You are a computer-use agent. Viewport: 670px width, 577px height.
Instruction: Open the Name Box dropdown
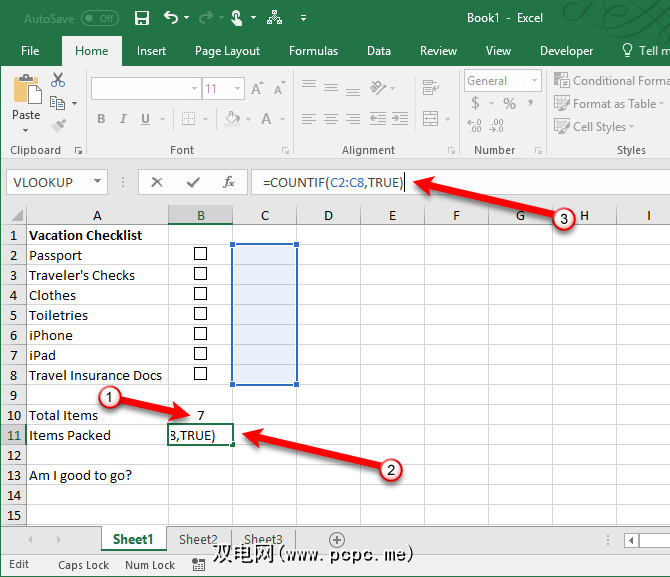click(98, 182)
